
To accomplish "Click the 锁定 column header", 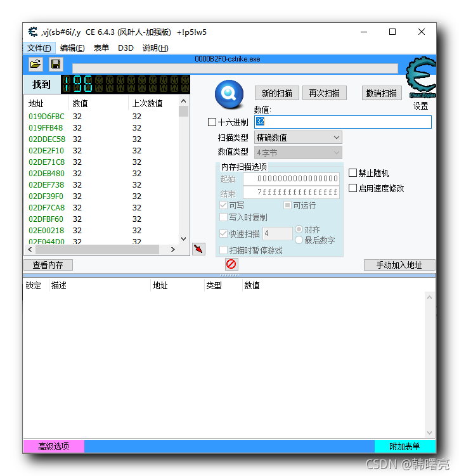I will (x=36, y=285).
